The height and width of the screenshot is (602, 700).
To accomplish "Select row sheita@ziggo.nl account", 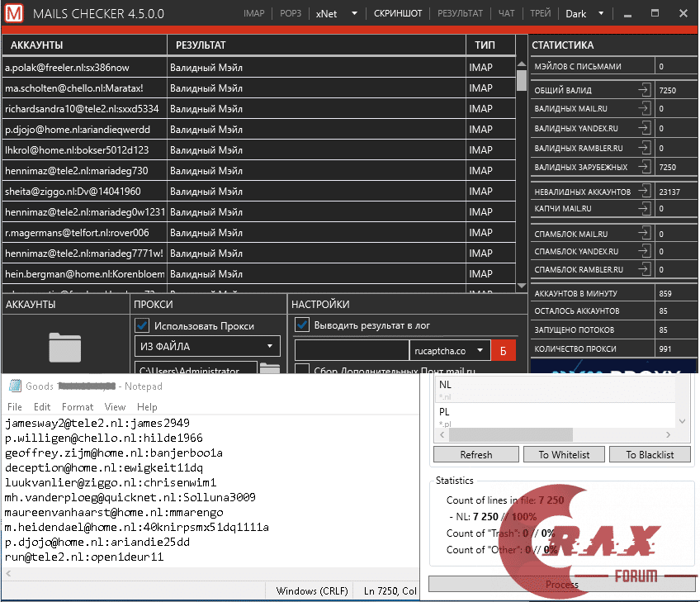I will pos(258,191).
